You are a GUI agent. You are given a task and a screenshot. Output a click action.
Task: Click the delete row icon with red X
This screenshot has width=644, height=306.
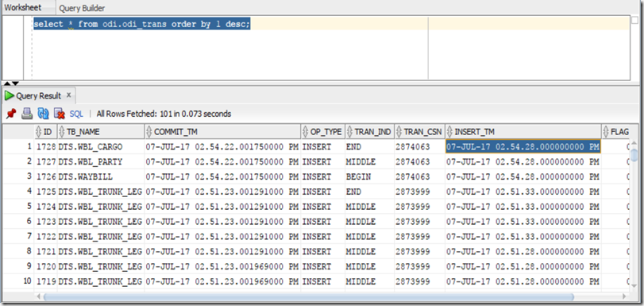(x=60, y=114)
